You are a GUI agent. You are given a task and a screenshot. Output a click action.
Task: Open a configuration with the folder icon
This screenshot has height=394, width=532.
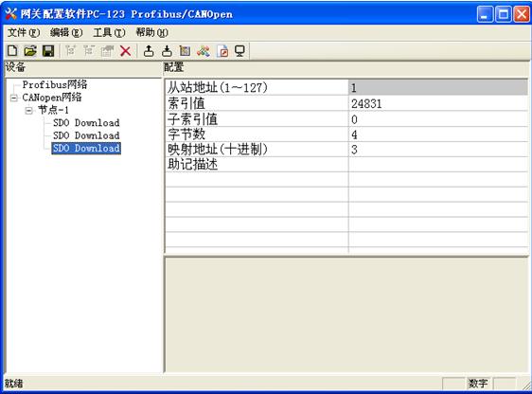coord(30,51)
